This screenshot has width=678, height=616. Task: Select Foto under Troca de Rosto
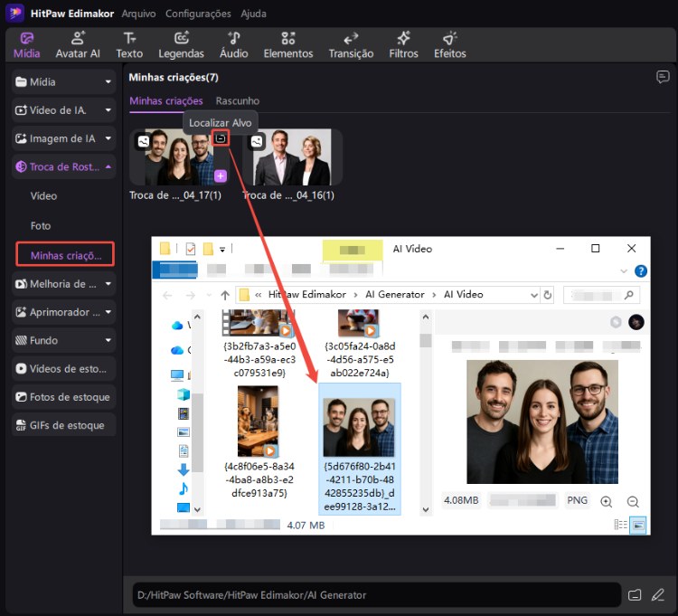tap(41, 226)
